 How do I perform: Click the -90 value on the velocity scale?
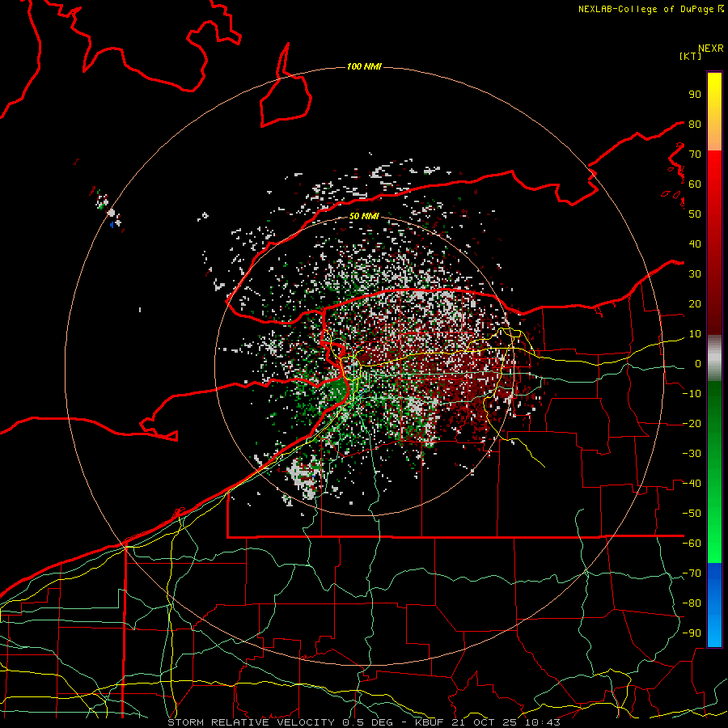pyautogui.click(x=692, y=633)
